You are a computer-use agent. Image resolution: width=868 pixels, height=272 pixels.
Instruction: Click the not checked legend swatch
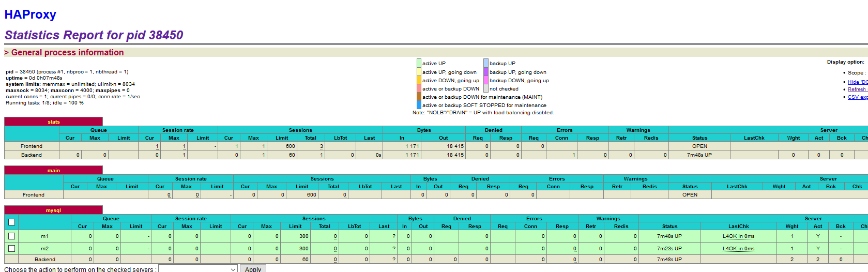pos(486,88)
